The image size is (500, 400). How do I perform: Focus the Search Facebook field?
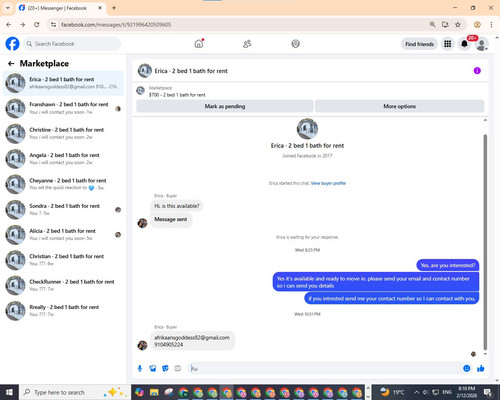tap(72, 44)
